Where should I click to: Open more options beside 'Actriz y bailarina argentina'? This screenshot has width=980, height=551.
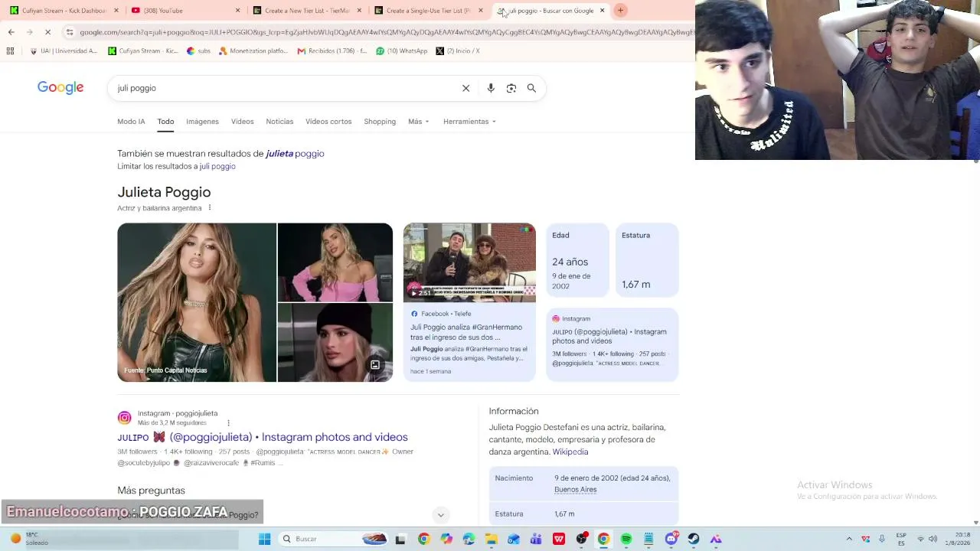pos(209,208)
